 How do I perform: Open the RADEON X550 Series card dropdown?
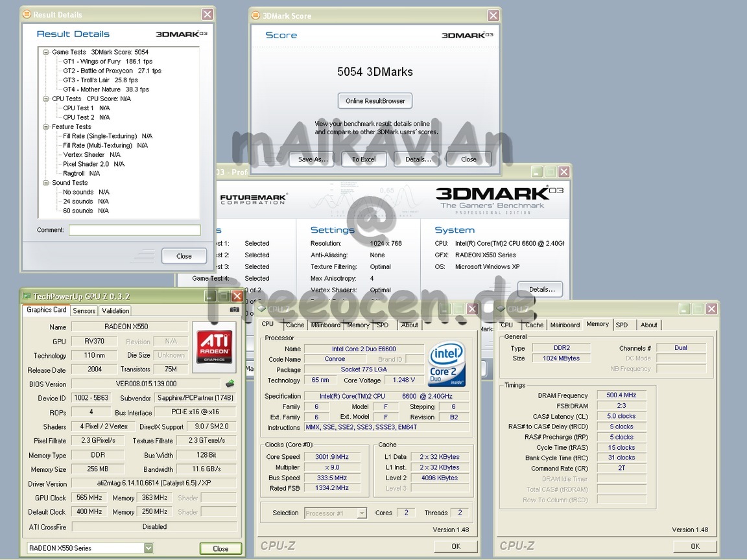point(148,548)
